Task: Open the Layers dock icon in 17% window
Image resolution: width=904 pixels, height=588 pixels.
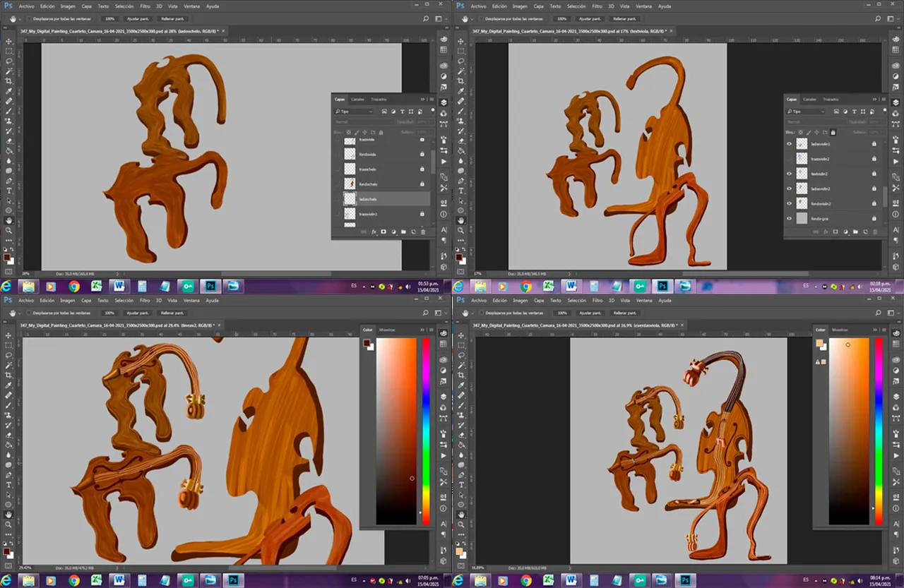Action: [896, 102]
